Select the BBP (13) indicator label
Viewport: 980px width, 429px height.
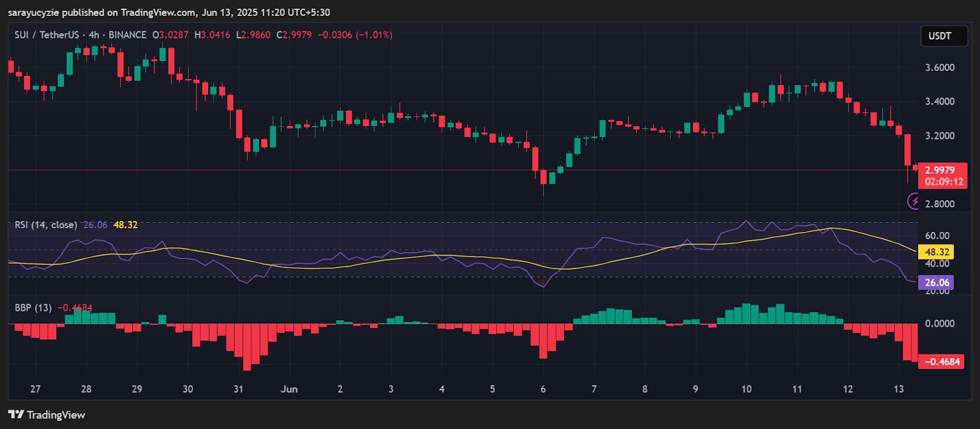click(33, 308)
